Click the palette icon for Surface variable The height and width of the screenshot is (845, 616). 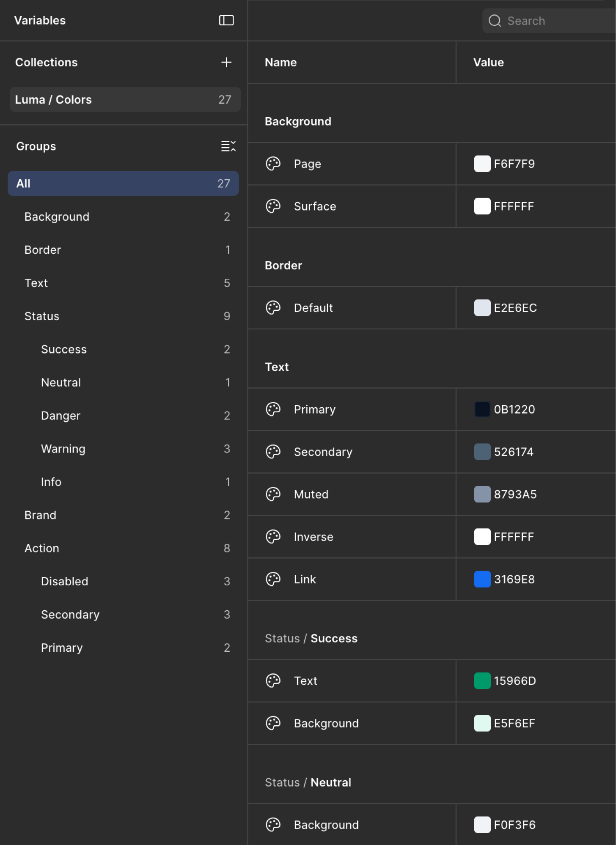coord(273,206)
